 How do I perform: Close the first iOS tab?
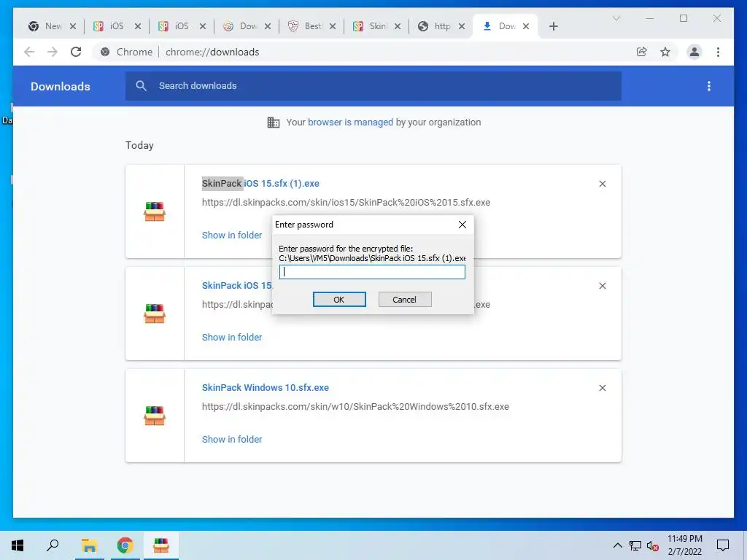point(138,26)
